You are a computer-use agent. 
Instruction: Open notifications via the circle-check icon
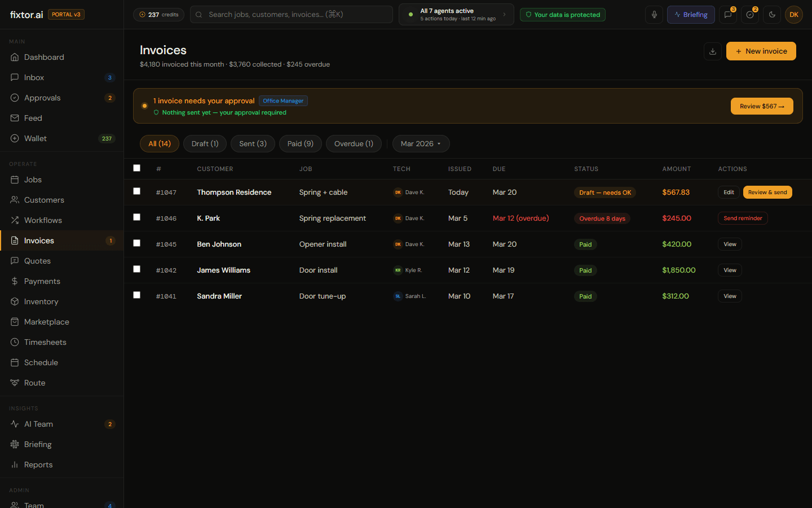tap(749, 14)
